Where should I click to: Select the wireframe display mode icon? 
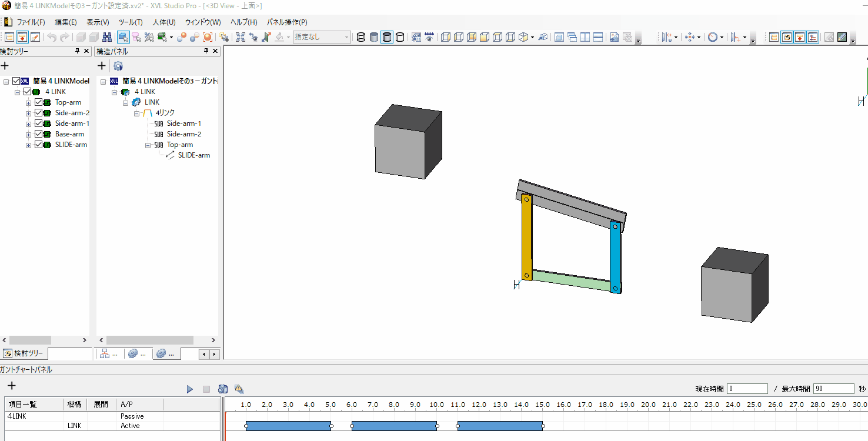pos(361,37)
